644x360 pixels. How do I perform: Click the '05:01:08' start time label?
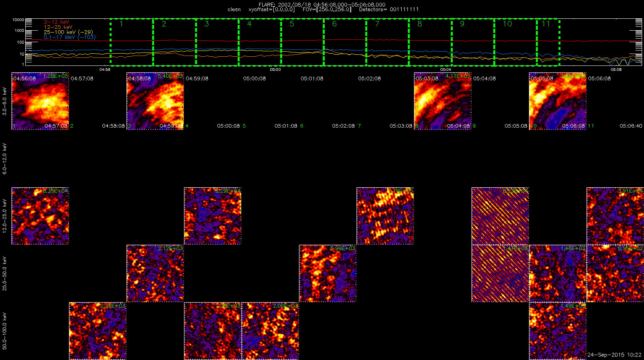click(312, 79)
